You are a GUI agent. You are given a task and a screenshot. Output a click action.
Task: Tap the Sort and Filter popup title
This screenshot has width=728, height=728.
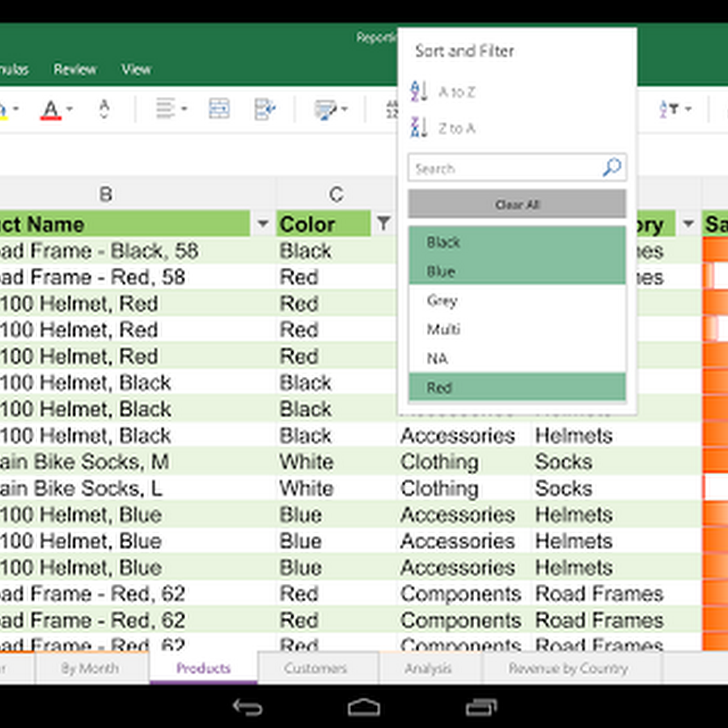pos(464,51)
